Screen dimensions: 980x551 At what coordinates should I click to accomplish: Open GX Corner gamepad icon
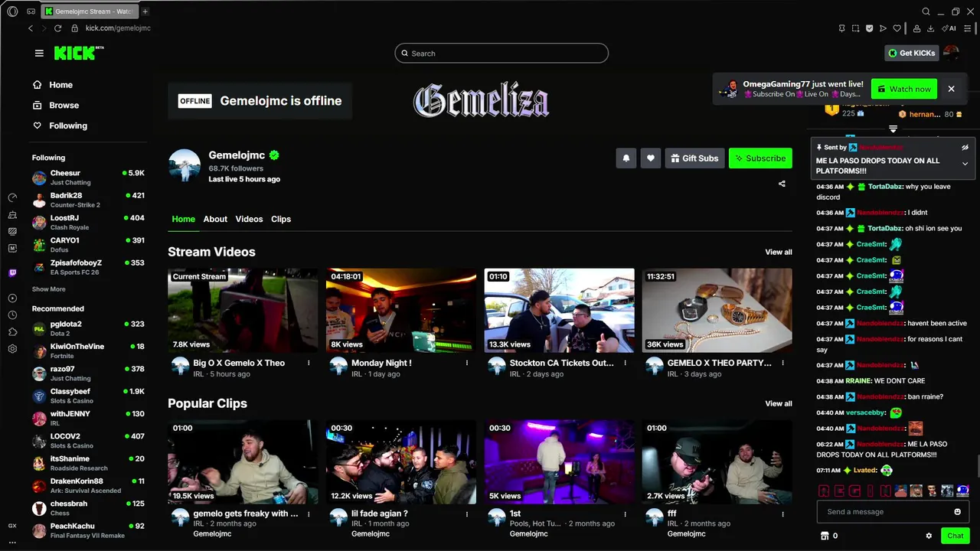(x=31, y=11)
